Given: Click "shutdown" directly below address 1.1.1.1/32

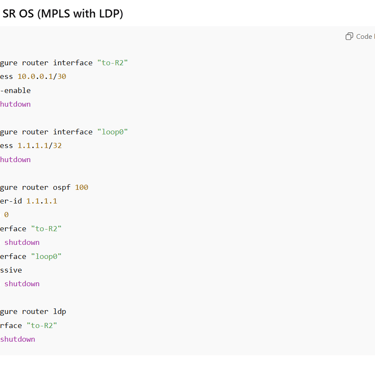Looking at the screenshot, I should (x=15, y=159).
